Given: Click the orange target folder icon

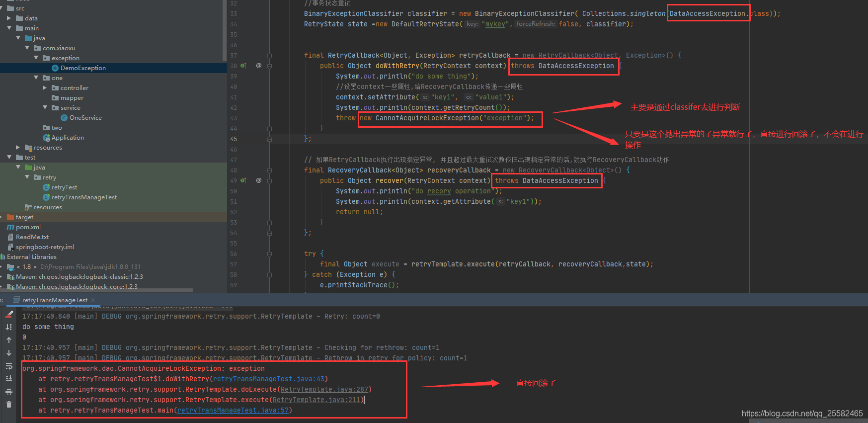Looking at the screenshot, I should tap(11, 217).
